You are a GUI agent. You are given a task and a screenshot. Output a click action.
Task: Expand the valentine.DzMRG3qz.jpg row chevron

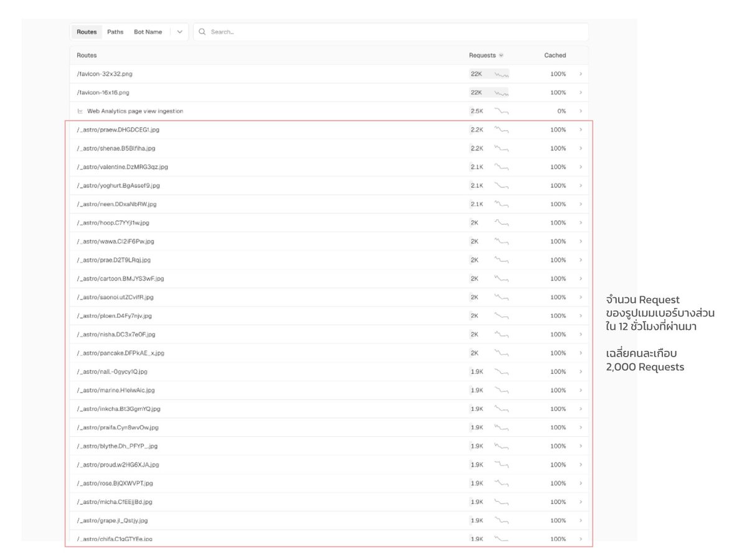(581, 167)
